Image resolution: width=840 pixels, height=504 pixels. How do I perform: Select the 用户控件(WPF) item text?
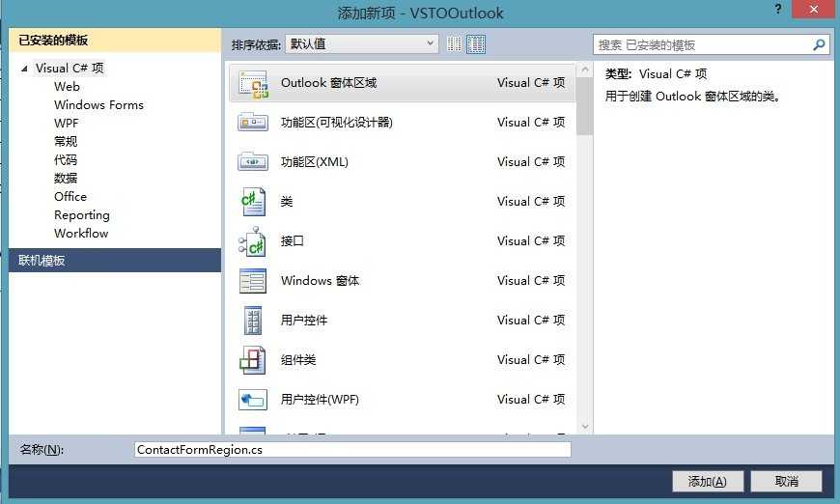pos(320,400)
